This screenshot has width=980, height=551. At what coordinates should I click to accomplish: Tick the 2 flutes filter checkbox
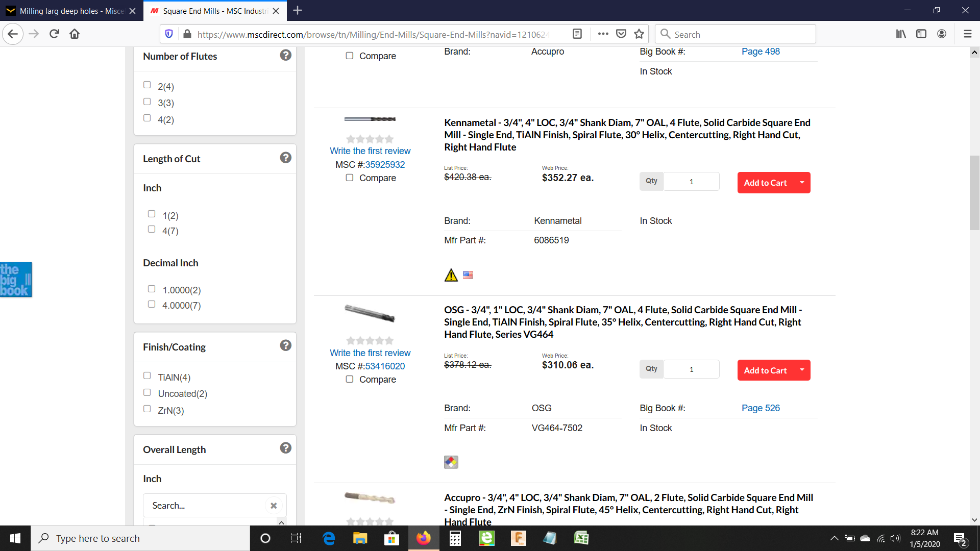pyautogui.click(x=147, y=85)
